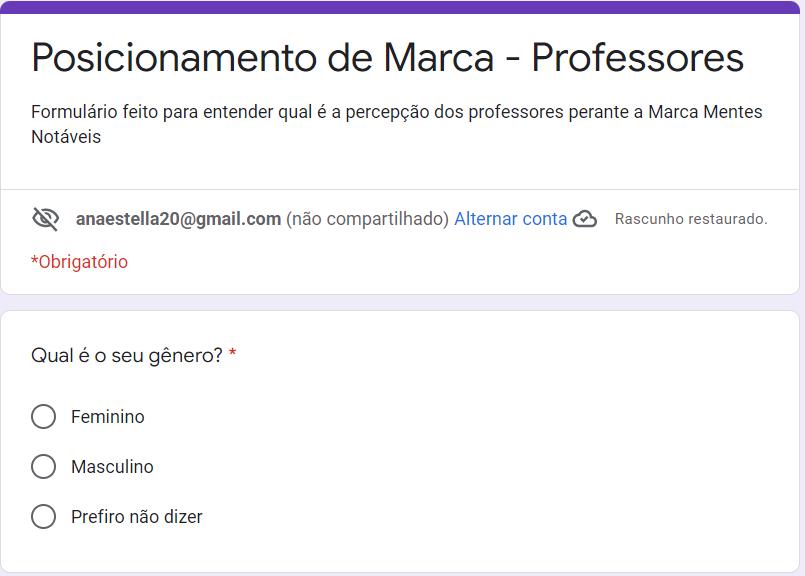This screenshot has width=805, height=576.
Task: Click the cloud draft-saved icon
Action: (585, 219)
